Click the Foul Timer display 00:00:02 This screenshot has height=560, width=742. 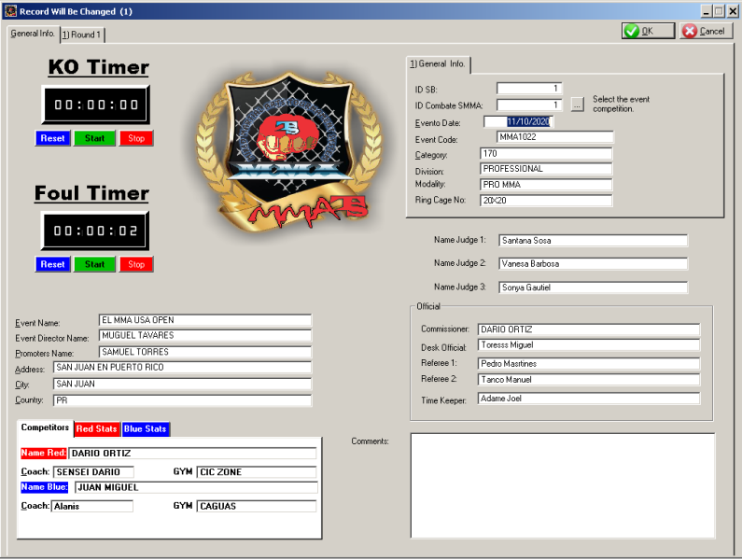click(x=95, y=231)
